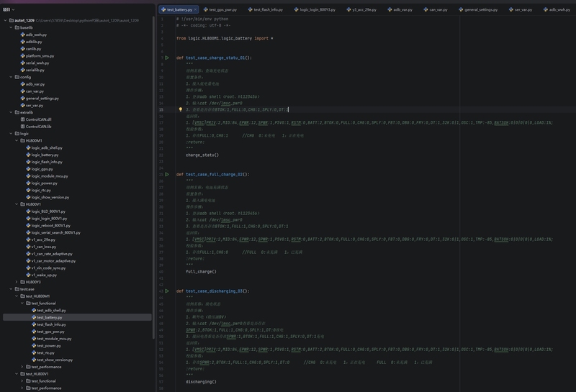
Task: Collapse the extralib folder
Action: [x=9, y=112]
